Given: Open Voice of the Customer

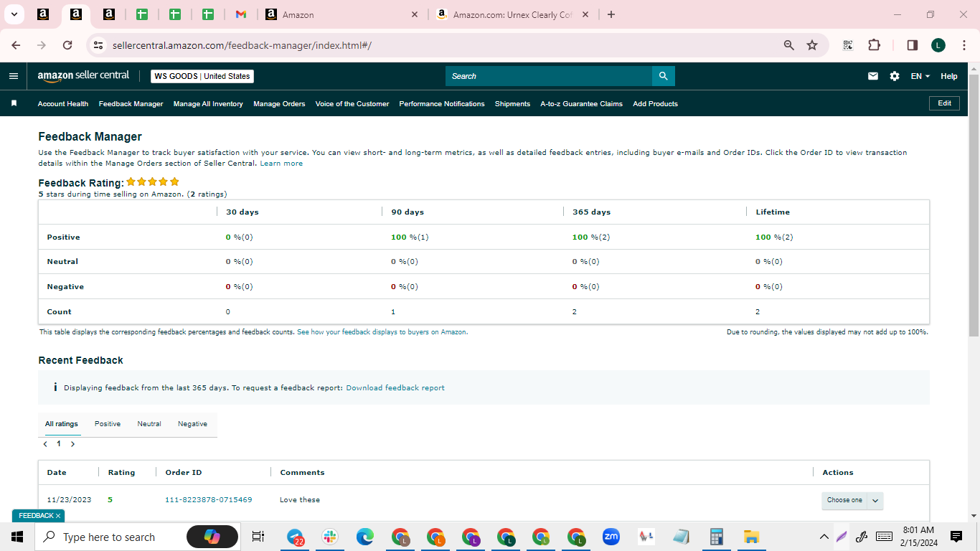Looking at the screenshot, I should tap(352, 103).
